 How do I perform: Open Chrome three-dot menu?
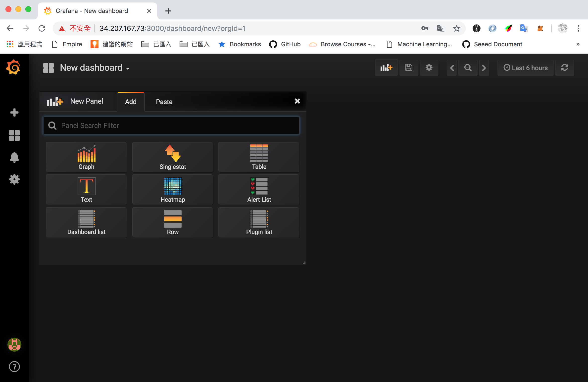(578, 28)
